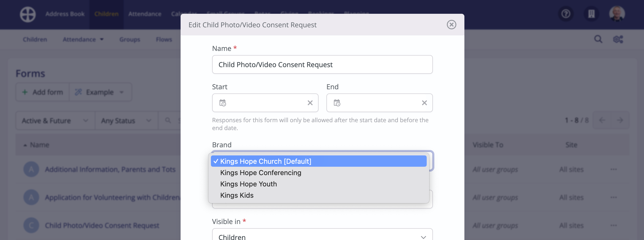Open the Start date calendar picker icon
Viewport: 644px width, 240px height.
(x=222, y=103)
